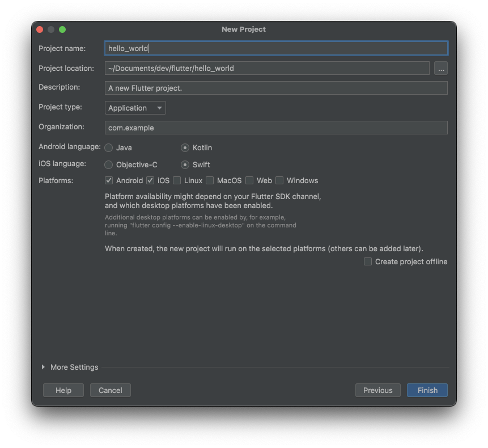Click the Platform availability notice text

tap(213, 201)
